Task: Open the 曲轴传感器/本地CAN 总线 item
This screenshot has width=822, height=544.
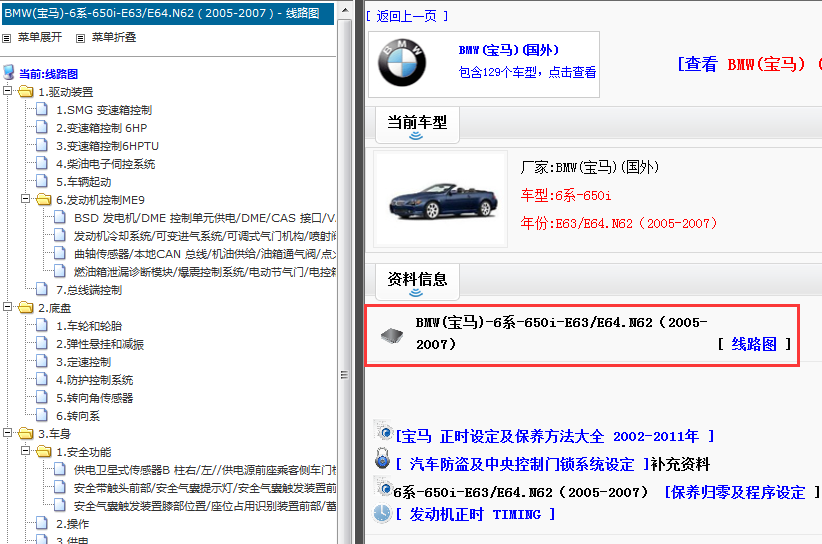Action: pyautogui.click(x=205, y=254)
